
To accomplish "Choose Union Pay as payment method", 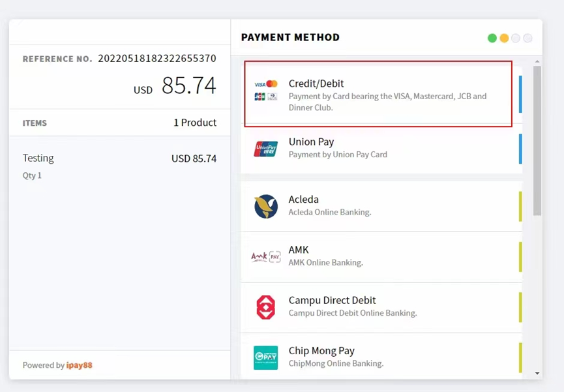I will pyautogui.click(x=381, y=149).
